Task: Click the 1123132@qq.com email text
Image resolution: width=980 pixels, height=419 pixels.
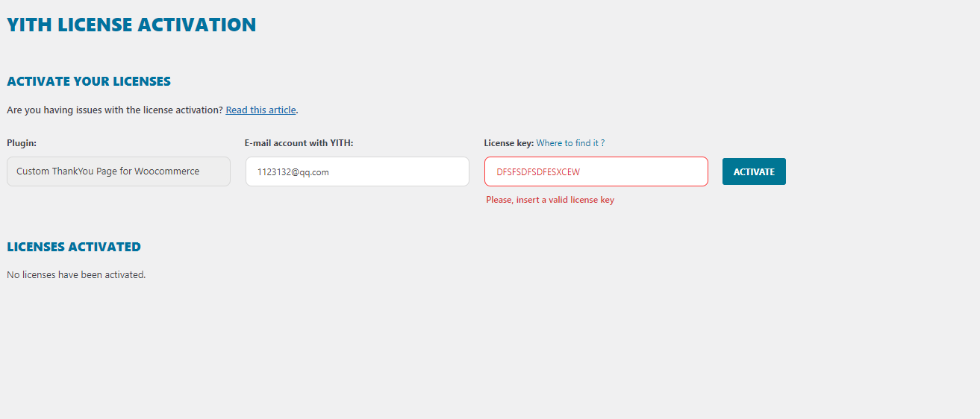Action: [x=293, y=172]
